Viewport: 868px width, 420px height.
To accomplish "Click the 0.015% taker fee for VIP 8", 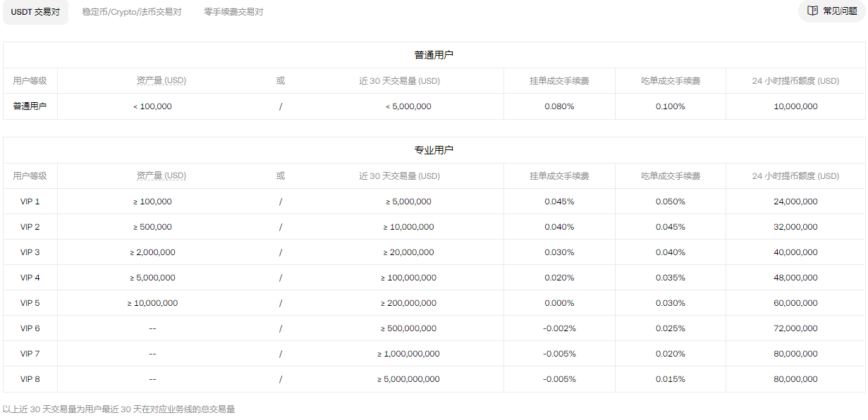I will click(670, 379).
